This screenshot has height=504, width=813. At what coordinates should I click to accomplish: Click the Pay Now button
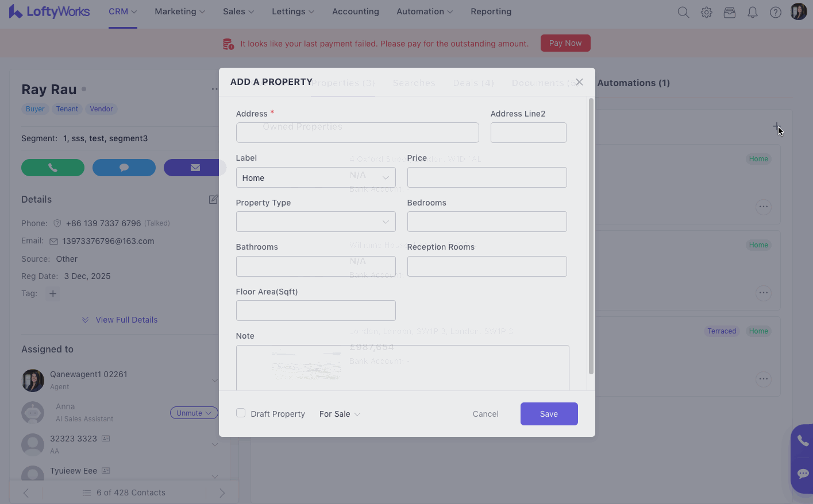pyautogui.click(x=565, y=43)
